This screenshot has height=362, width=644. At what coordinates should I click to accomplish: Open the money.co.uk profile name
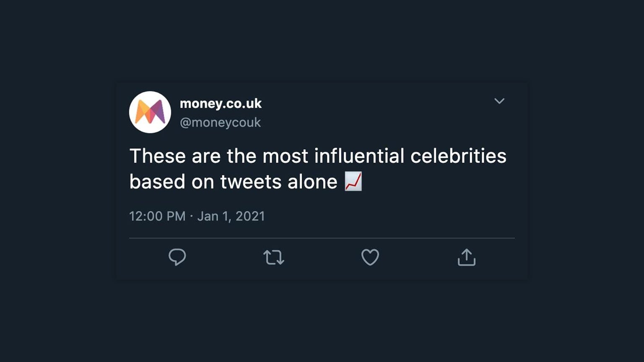click(x=220, y=103)
